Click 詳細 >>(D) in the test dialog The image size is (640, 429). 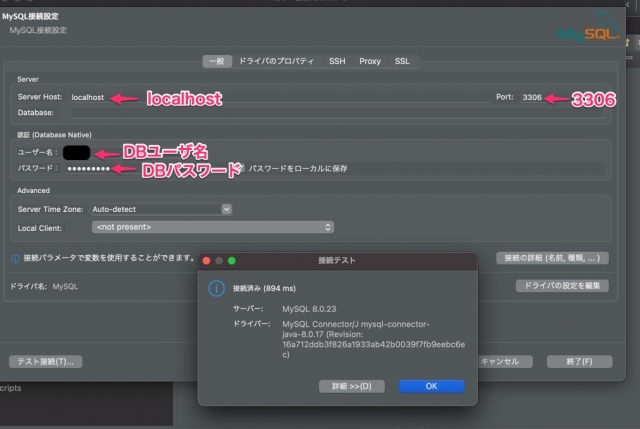point(352,386)
